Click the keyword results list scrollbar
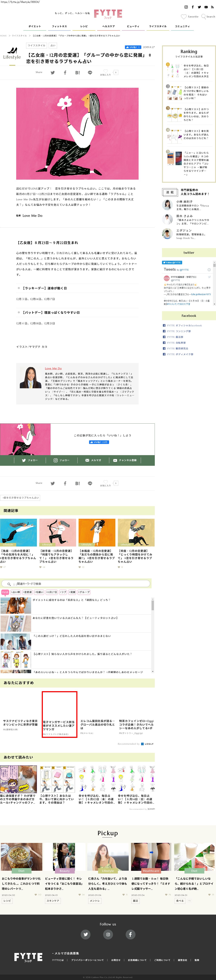This screenshot has width=216, height=980. tap(153, 636)
